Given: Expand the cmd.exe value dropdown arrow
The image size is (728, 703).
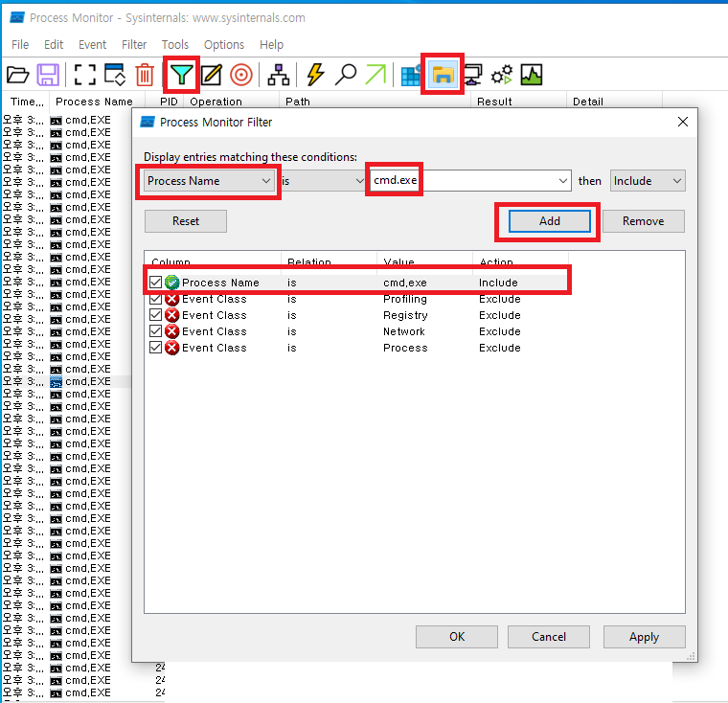Looking at the screenshot, I should (x=562, y=181).
